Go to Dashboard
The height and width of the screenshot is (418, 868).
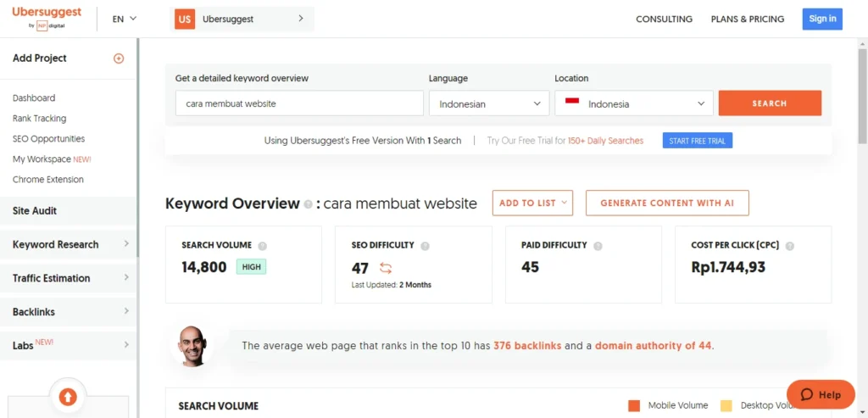click(x=34, y=98)
